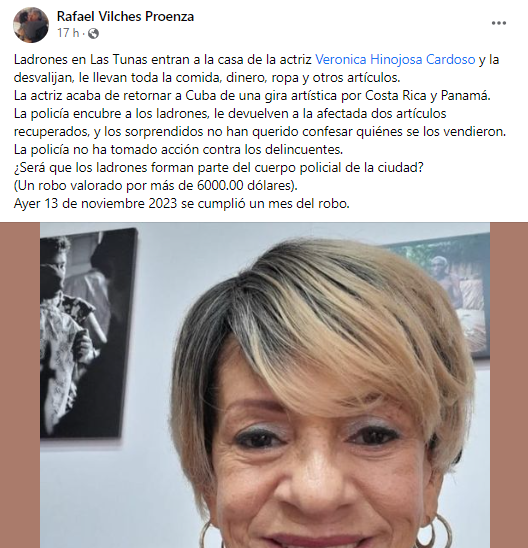Image resolution: width=528 pixels, height=548 pixels.
Task: Click the question '¿Será que los ladrones forman parte'
Action: pyautogui.click(x=218, y=167)
